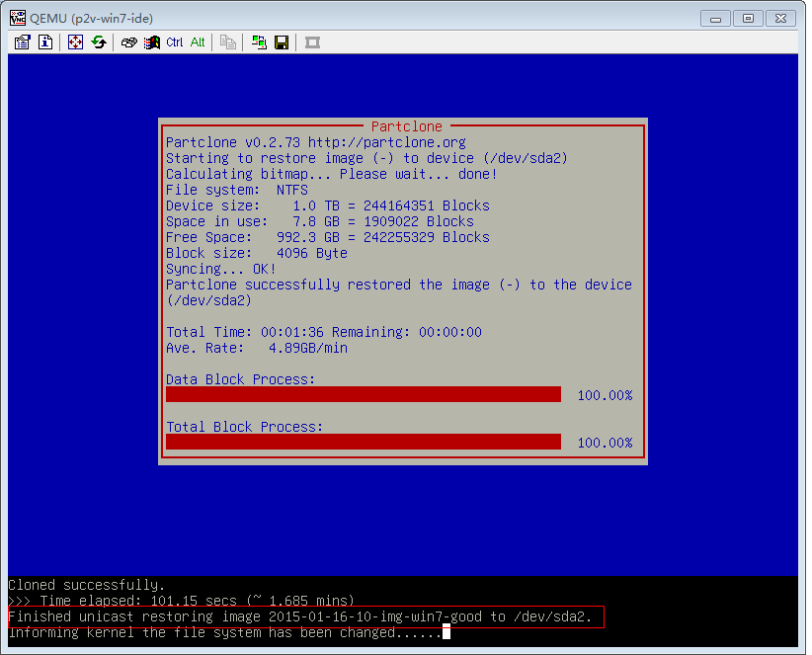The image size is (812, 655).
Task: Show connection info via the 'i' icon
Action: coord(45,41)
